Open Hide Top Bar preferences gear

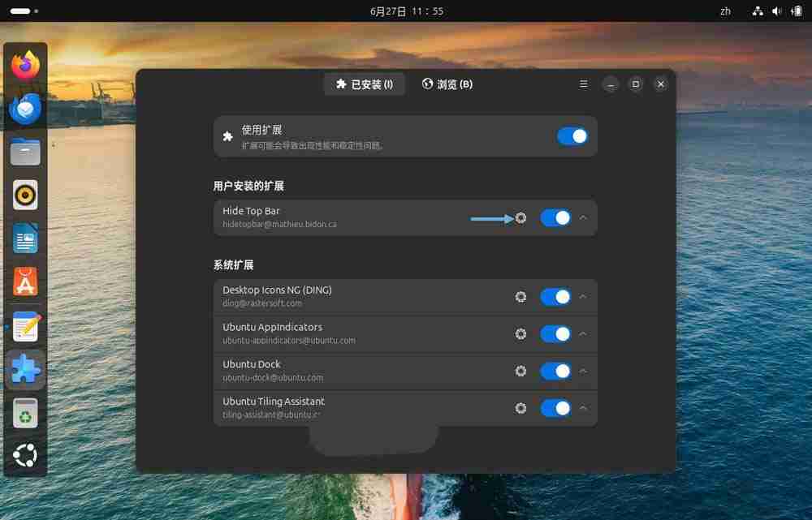tap(520, 217)
